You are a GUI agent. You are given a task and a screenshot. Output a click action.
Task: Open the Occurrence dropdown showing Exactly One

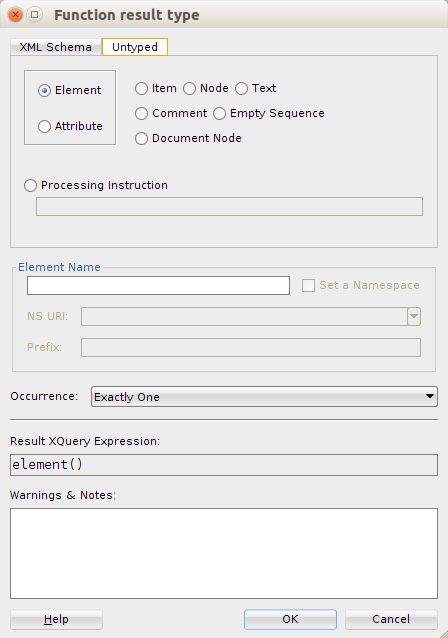pos(264,396)
